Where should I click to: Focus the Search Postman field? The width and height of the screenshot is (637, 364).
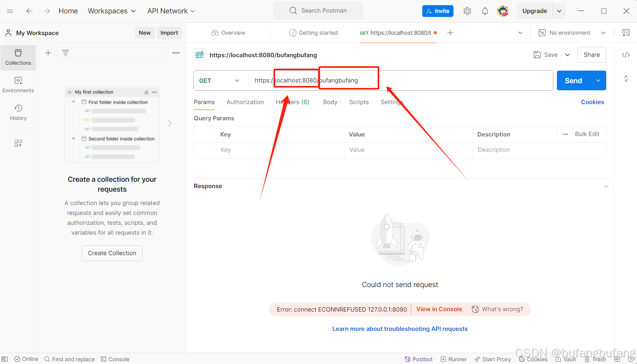point(318,11)
